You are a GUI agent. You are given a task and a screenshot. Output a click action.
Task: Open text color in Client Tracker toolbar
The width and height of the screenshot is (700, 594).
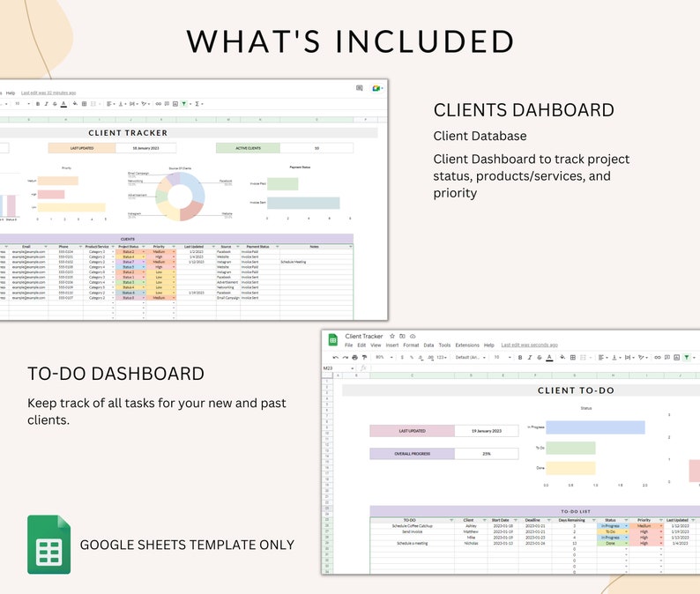[x=63, y=104]
